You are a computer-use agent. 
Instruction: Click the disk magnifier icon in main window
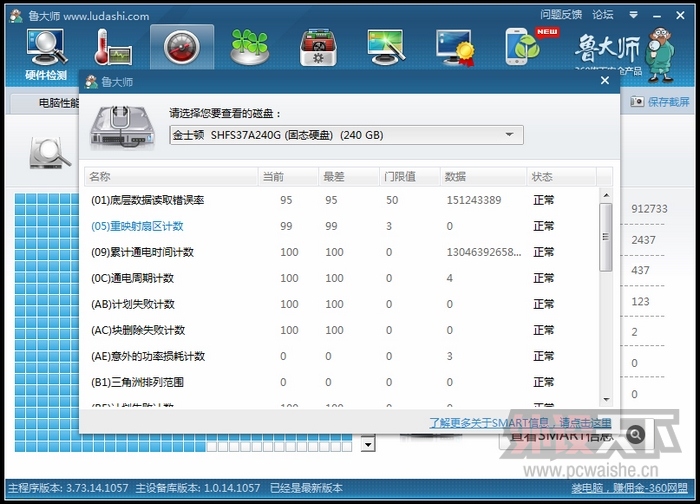50,154
